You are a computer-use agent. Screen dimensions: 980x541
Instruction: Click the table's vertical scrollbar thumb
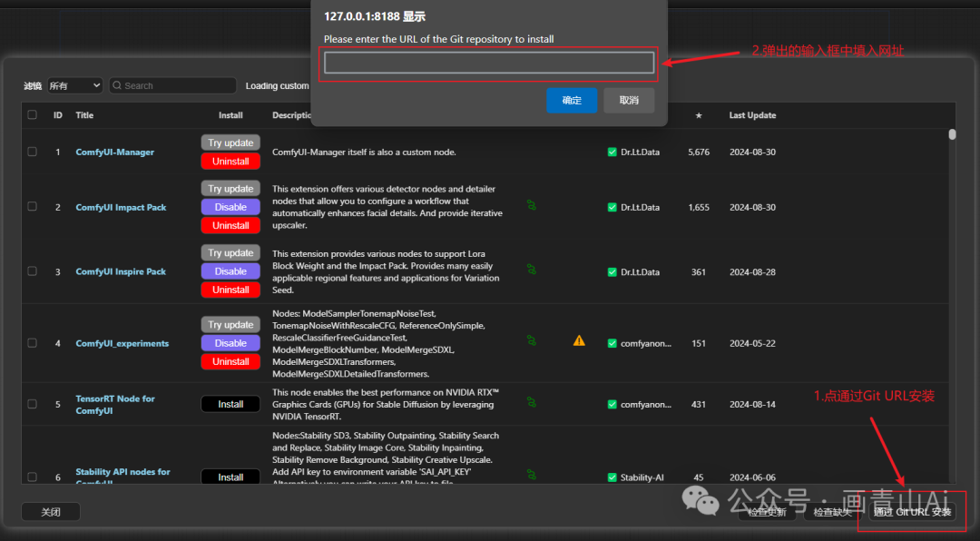pos(952,134)
